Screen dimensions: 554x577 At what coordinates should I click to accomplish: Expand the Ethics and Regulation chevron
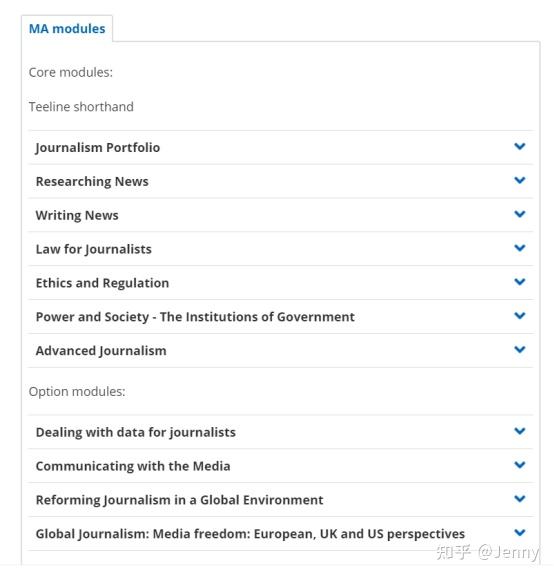(x=519, y=282)
